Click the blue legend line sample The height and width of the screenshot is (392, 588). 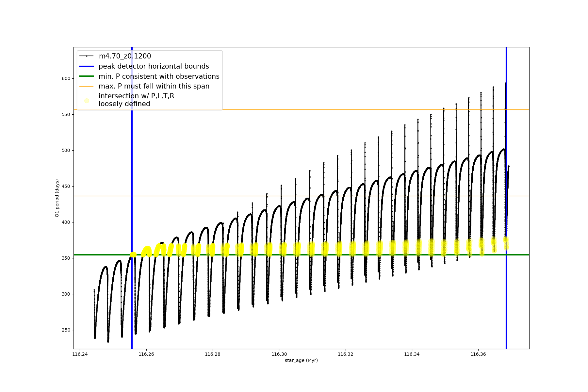coord(87,66)
